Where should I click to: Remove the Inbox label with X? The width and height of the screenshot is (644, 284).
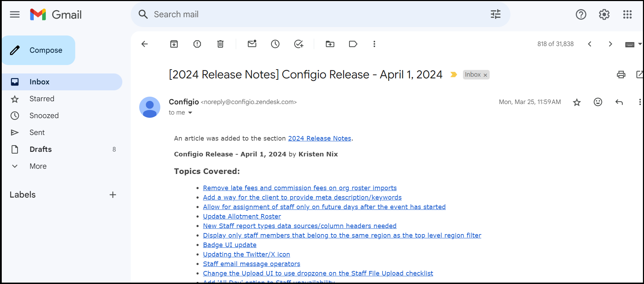(485, 75)
